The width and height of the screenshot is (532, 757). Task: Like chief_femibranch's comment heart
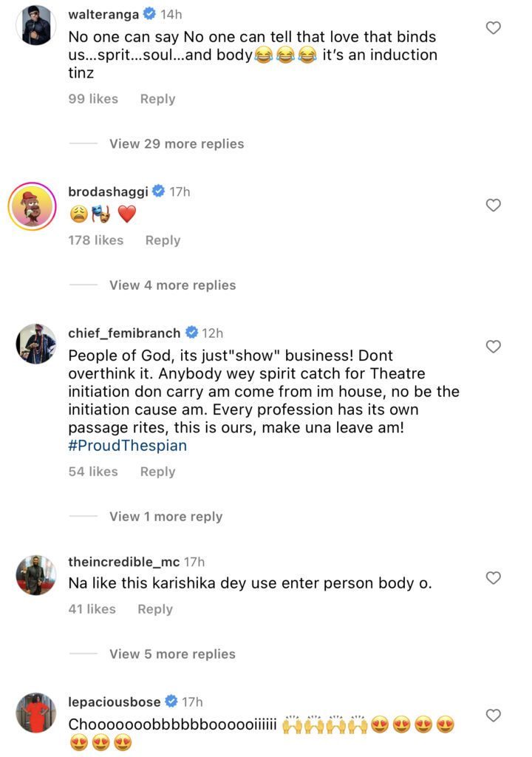click(x=493, y=346)
